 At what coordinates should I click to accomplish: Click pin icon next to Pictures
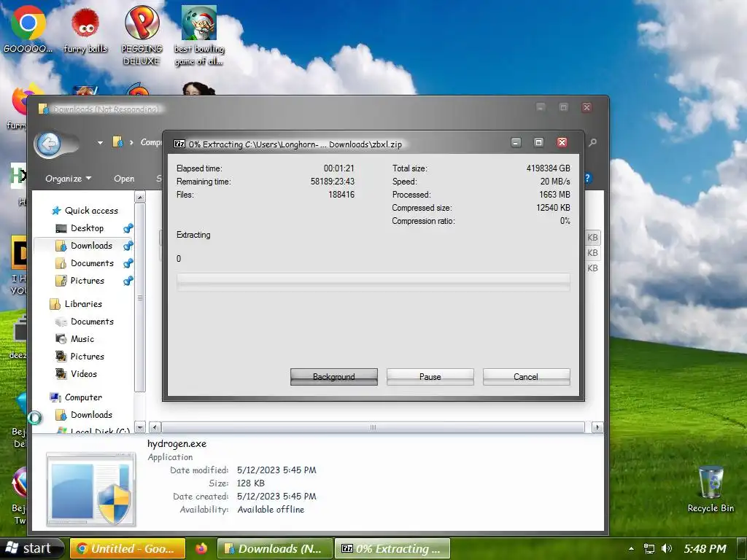pyautogui.click(x=128, y=281)
